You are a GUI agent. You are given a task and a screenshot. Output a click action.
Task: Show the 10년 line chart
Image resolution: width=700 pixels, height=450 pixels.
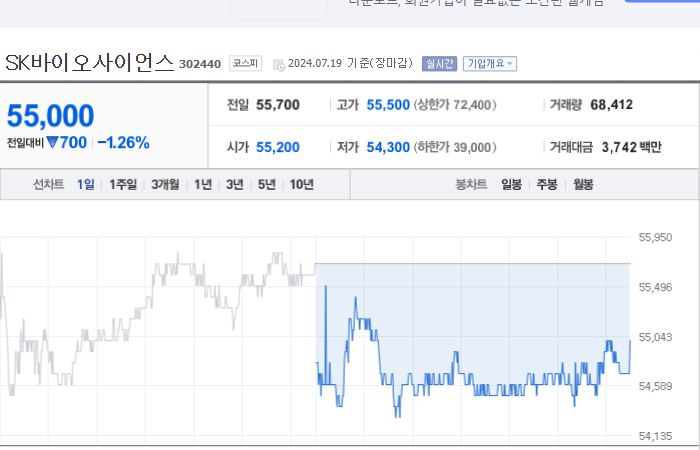point(302,184)
